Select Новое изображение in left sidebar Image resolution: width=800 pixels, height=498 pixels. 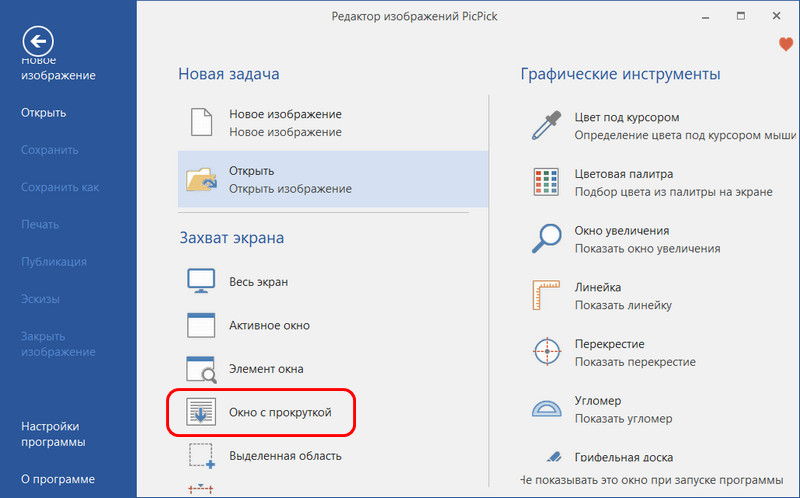tap(58, 67)
